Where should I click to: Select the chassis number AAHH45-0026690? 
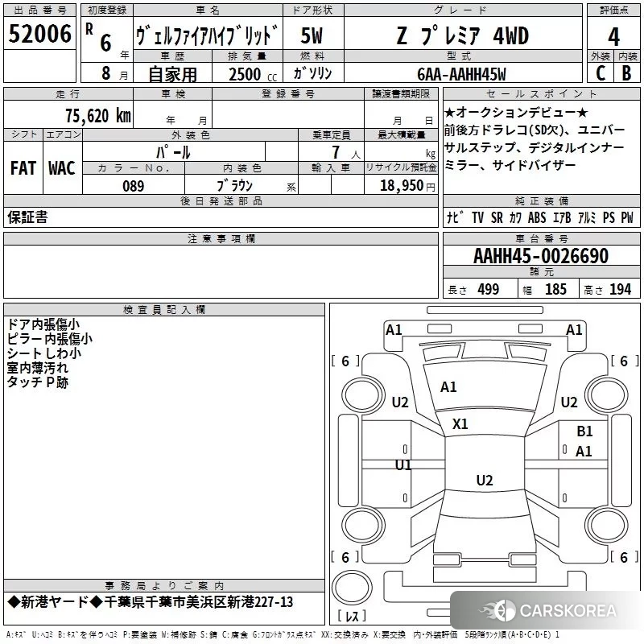point(541,256)
